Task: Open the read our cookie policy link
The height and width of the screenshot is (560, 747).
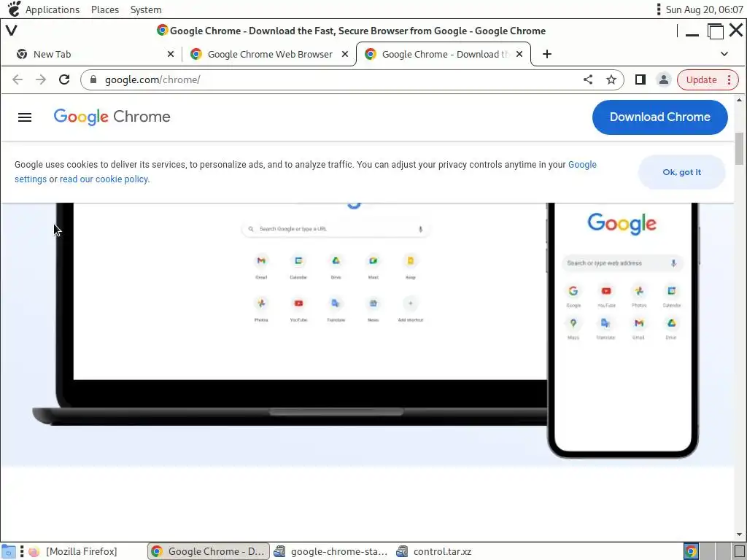Action: coord(104,179)
